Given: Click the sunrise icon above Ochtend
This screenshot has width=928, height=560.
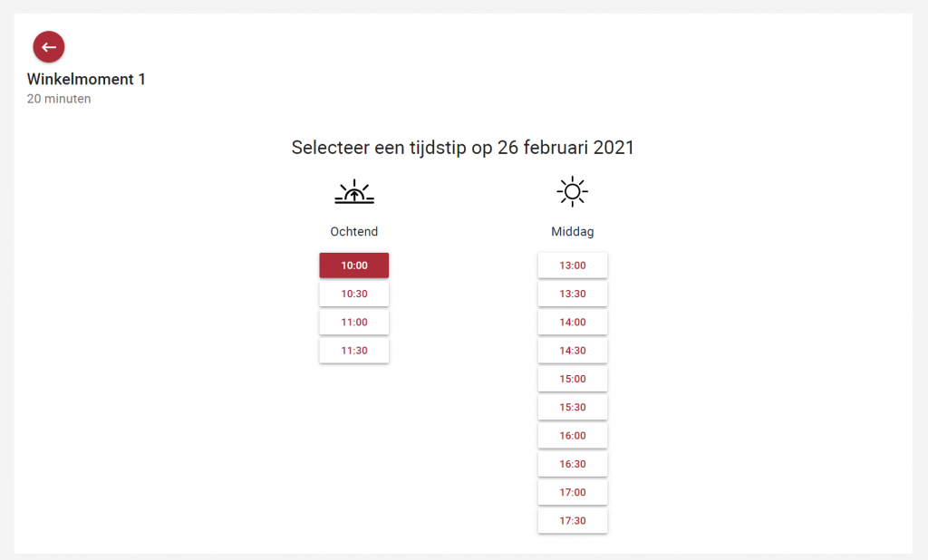Looking at the screenshot, I should [354, 192].
